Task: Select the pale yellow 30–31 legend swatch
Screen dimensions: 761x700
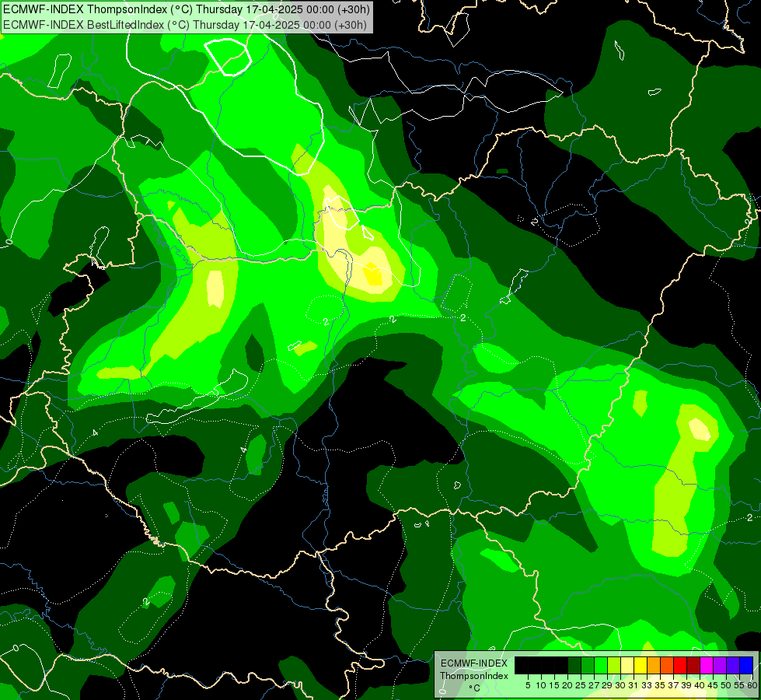Action: click(x=627, y=665)
